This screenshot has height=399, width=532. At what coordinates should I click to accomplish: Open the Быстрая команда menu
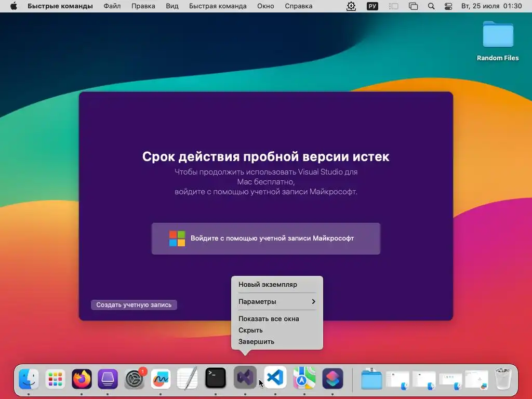[x=218, y=6]
